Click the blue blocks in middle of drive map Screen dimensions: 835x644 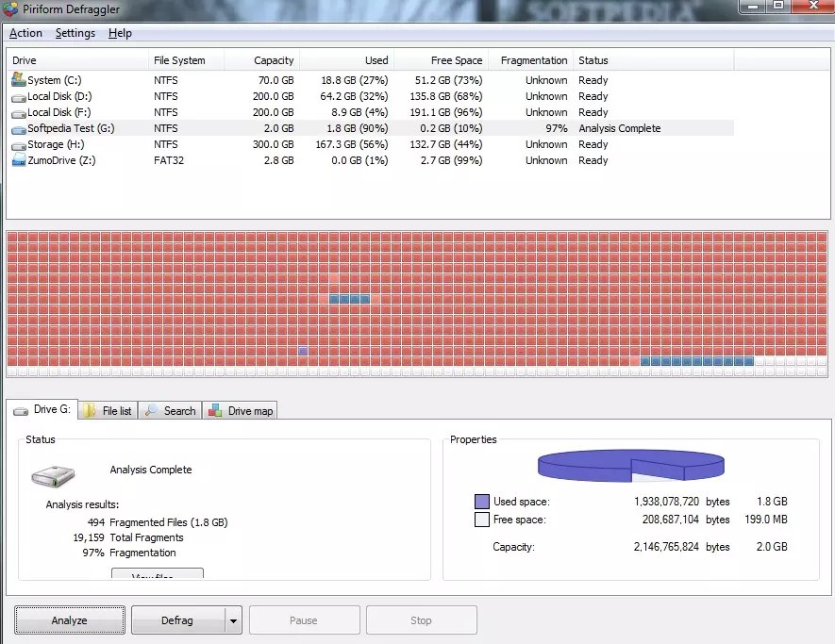pos(349,299)
